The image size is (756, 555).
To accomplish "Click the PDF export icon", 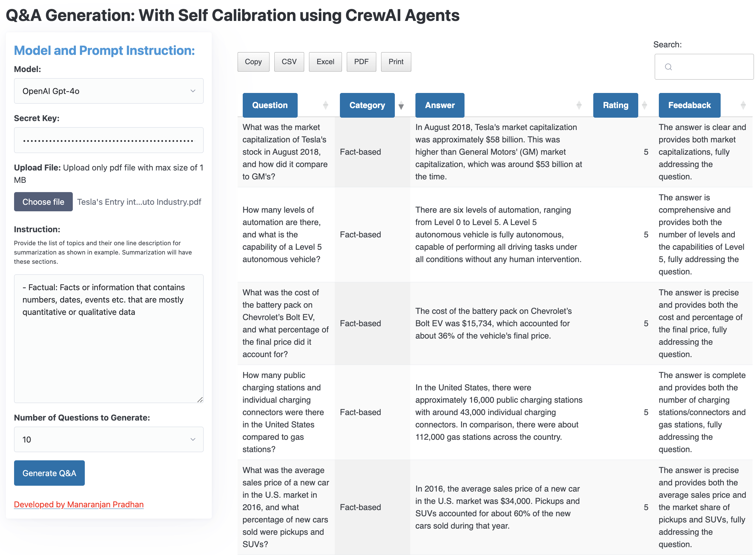I will point(360,61).
